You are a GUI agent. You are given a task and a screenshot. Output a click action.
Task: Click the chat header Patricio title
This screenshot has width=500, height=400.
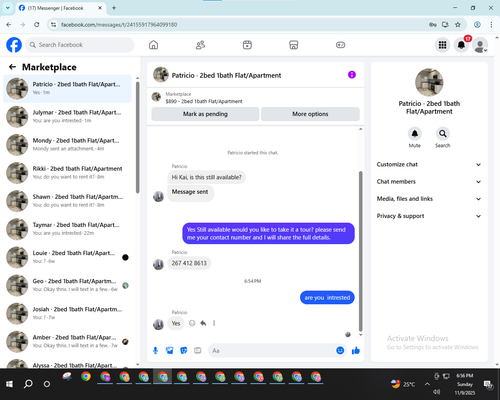226,75
